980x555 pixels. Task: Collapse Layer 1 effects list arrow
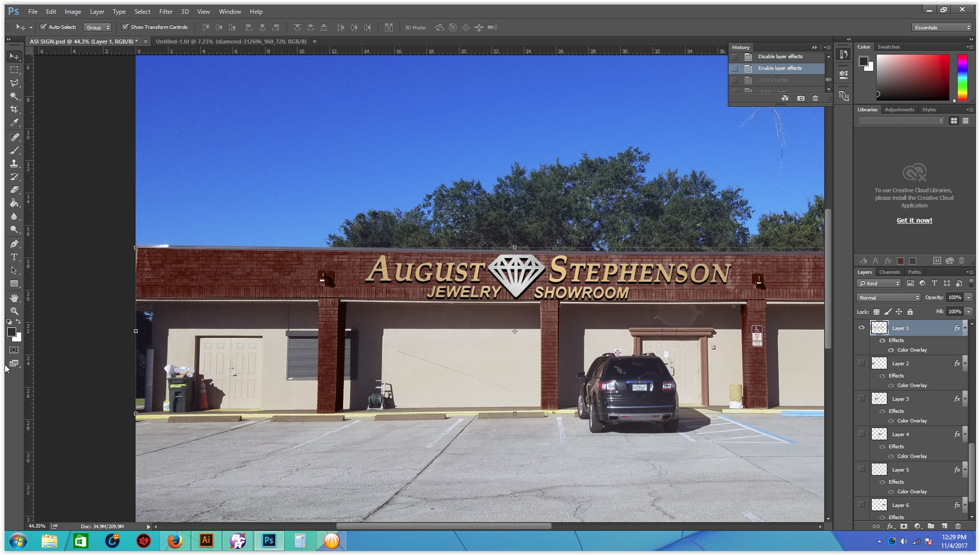click(x=965, y=328)
